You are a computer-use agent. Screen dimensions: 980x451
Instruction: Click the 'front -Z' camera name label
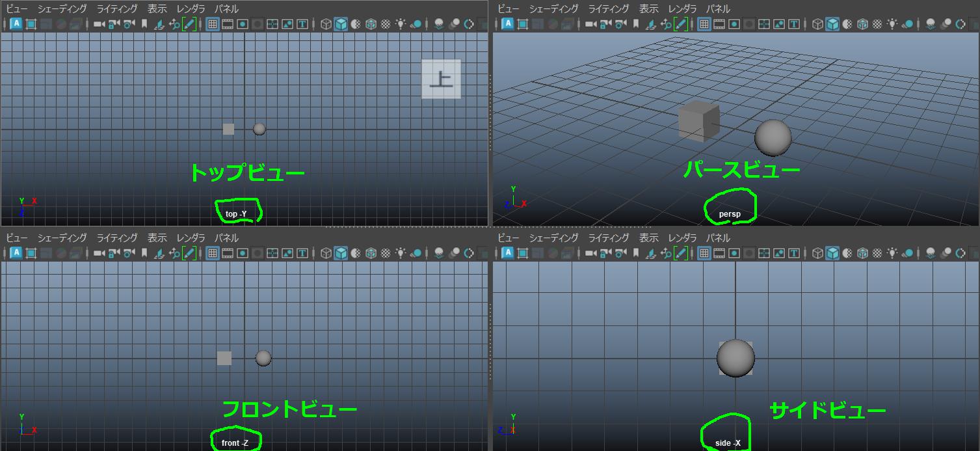click(x=235, y=443)
